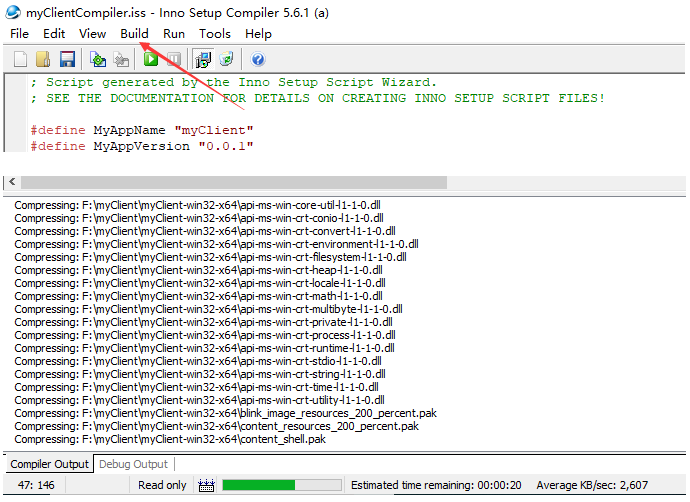Click the green compile progress bar
This screenshot has width=690, height=502.
click(x=282, y=485)
